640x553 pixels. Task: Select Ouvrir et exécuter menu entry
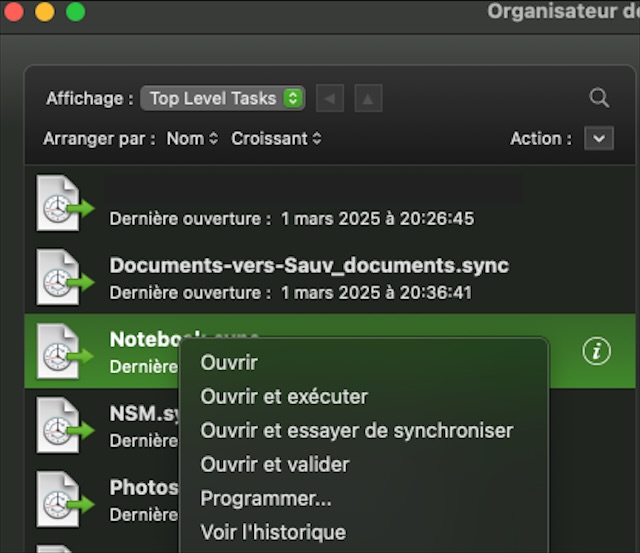(284, 397)
